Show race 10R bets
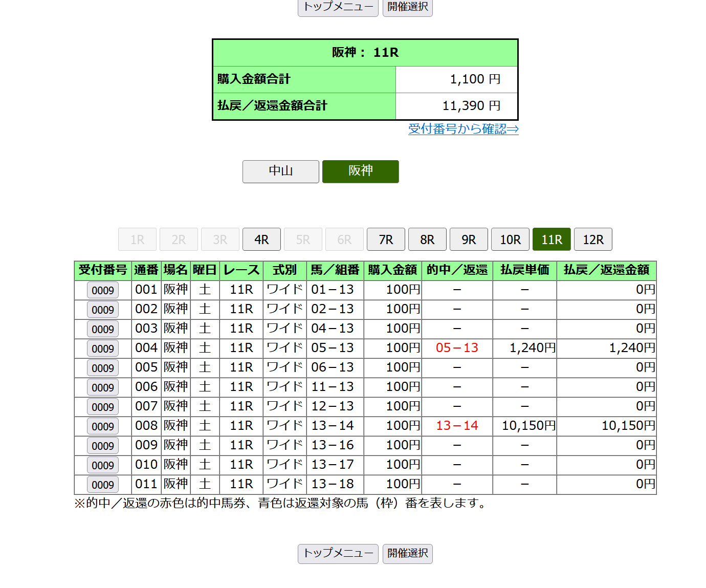The image size is (706, 588). click(510, 239)
